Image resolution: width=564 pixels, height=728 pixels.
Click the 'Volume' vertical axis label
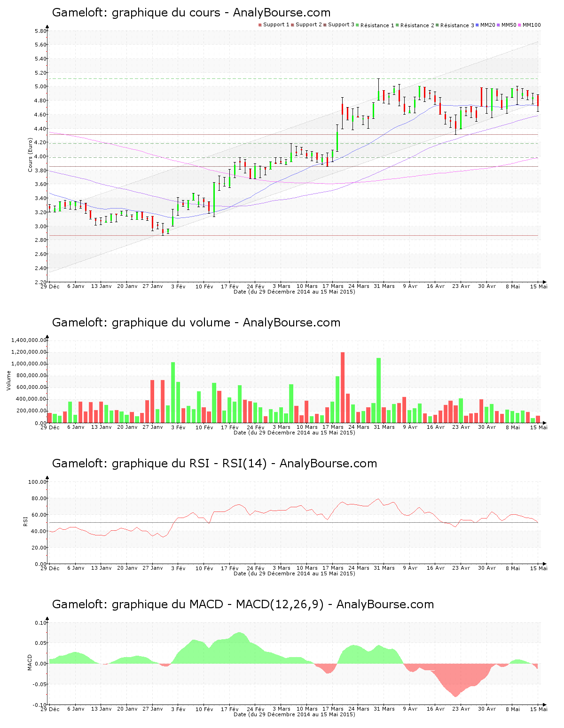tap(8, 380)
